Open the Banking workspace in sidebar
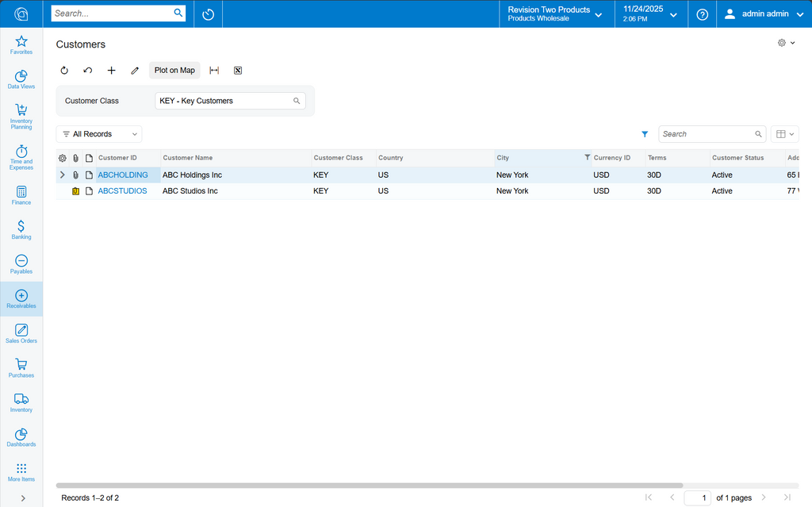This screenshot has height=507, width=812. 21,230
